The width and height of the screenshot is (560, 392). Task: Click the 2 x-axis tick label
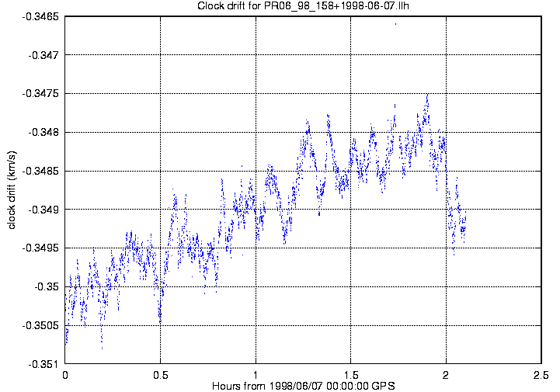tap(447, 375)
